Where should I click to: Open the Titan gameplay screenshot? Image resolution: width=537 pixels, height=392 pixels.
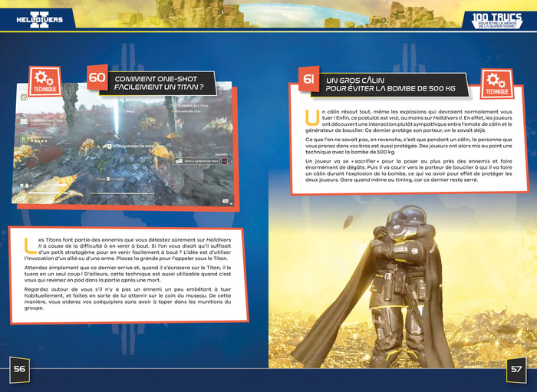[123, 143]
